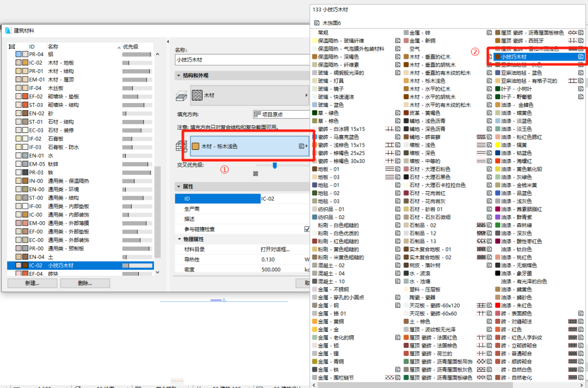Screen dimensions: 588x388
Task: Click the 木材 hatch pattern preview icon
Action: click(x=198, y=94)
